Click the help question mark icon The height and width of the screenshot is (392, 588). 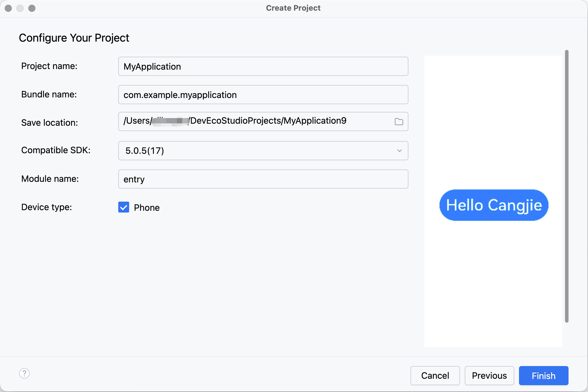point(24,373)
